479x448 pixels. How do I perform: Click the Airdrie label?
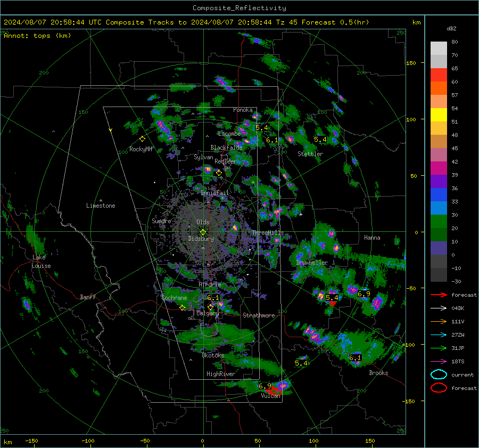click(210, 284)
